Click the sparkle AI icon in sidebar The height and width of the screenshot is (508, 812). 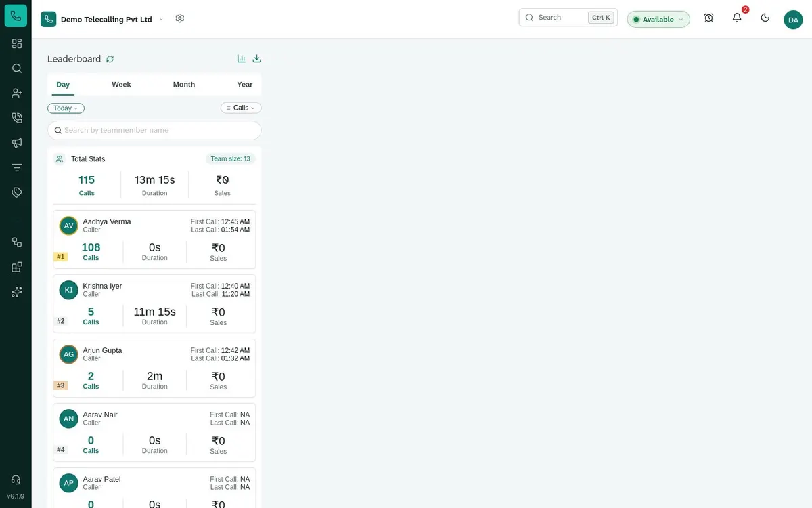(17, 292)
